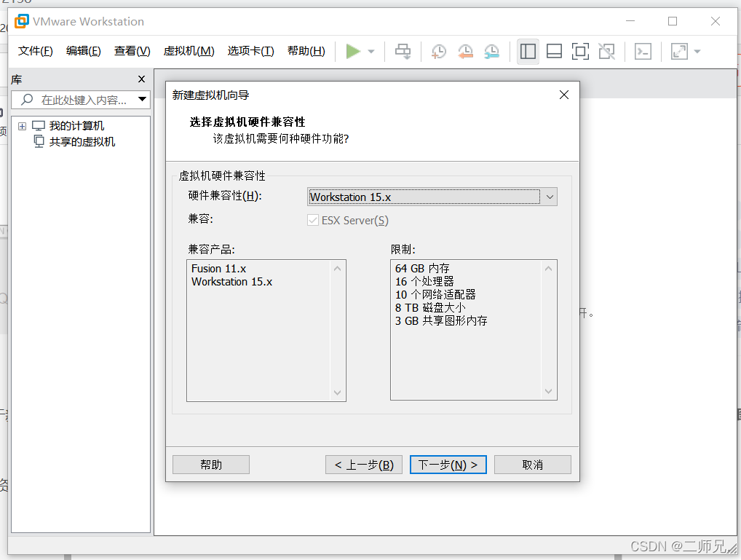Screen dimensions: 741x560
Task: Open the Snapshot Manager icon
Action: tap(491, 51)
